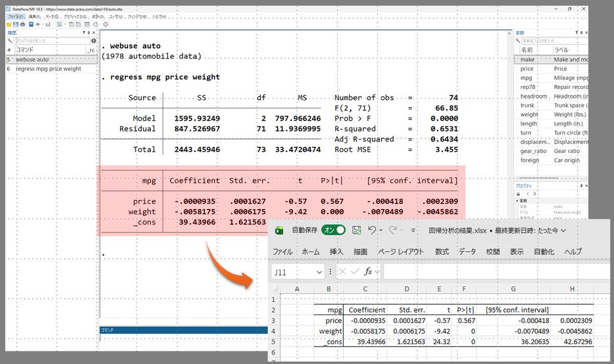Screen dimensions: 614x364
Task: Click the Break stop icon in Stata toolbar
Action: [x=105, y=25]
